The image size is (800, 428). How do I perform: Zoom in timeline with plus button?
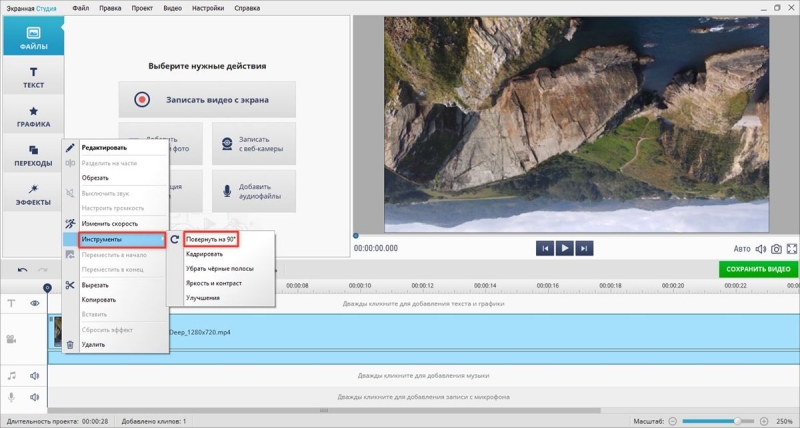764,421
